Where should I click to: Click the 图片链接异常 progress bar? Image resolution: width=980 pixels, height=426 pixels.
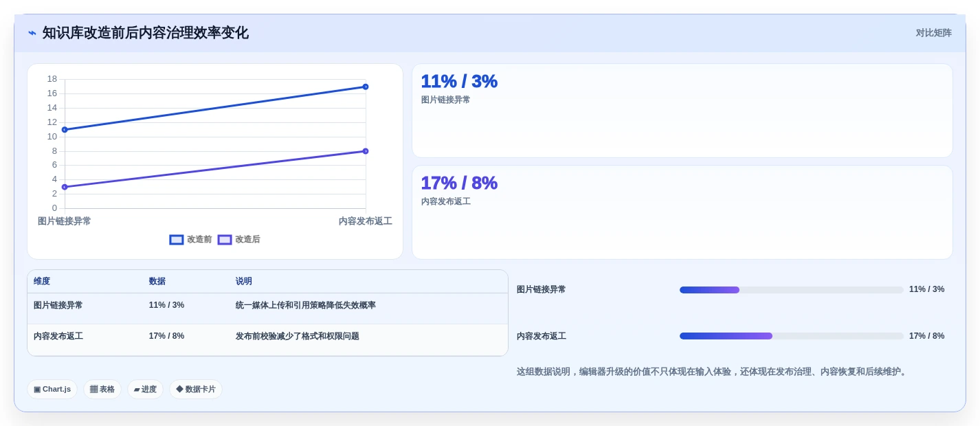tap(792, 290)
